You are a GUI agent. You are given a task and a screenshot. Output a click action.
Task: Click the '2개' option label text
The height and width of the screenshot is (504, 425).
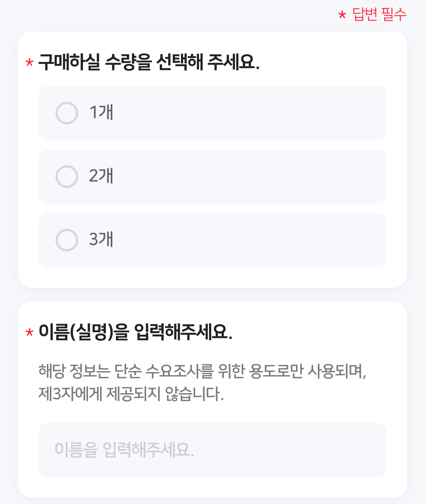coord(101,176)
